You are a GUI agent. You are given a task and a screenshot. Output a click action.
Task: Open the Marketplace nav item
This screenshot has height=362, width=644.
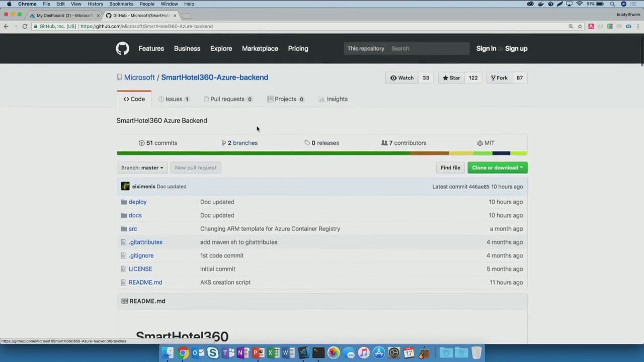(260, 49)
